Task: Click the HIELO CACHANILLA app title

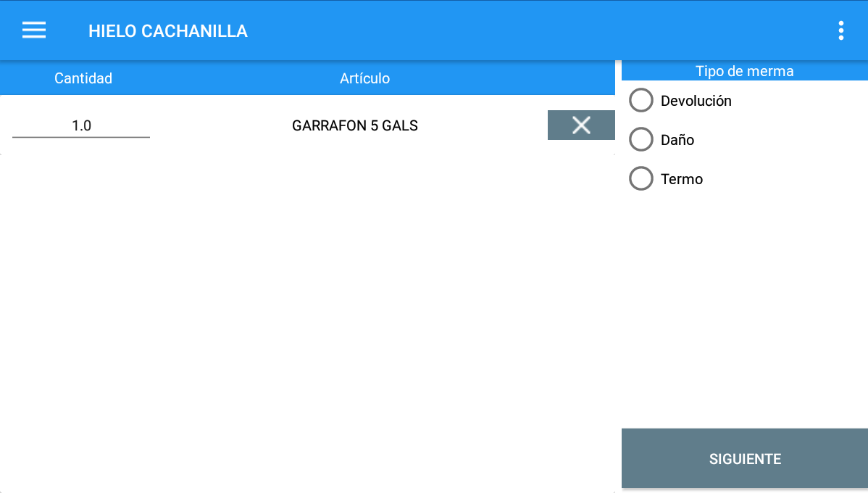Action: [168, 31]
